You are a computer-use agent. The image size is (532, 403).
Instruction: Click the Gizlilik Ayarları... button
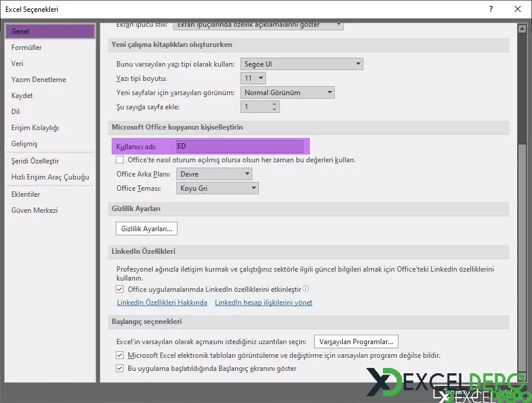146,228
